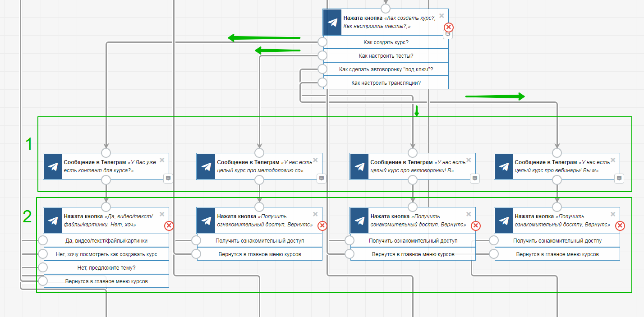Click the input port above the «курс про вебинары» message
644x317 pixels.
tap(557, 152)
